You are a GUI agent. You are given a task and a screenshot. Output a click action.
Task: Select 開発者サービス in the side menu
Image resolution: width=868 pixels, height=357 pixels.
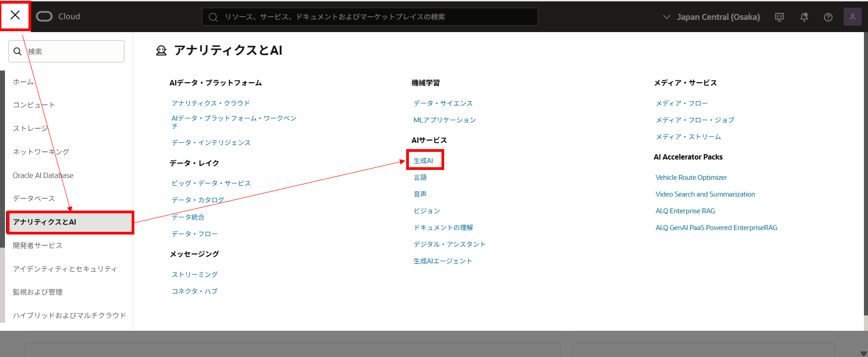(38, 245)
